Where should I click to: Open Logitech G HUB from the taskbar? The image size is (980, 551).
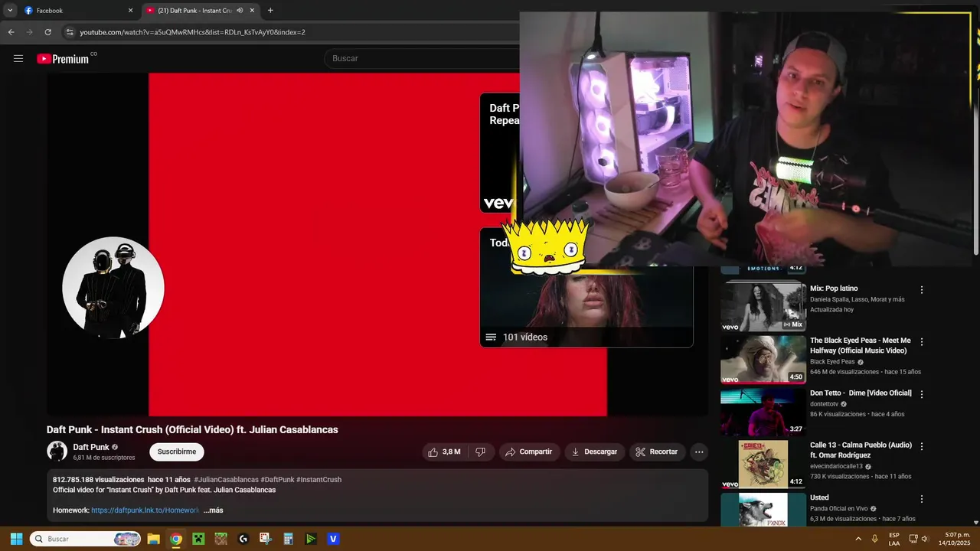(x=243, y=539)
